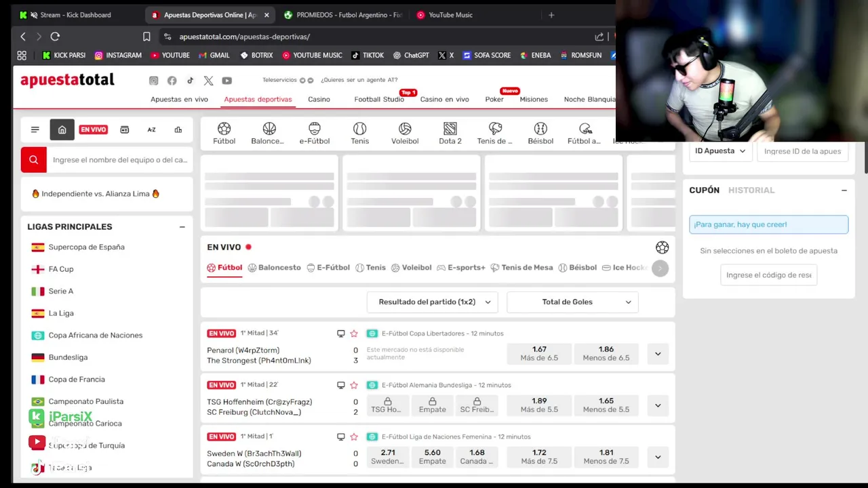This screenshot has width=868, height=488.
Task: Collapse the Ligas Principales section
Action: (182, 227)
